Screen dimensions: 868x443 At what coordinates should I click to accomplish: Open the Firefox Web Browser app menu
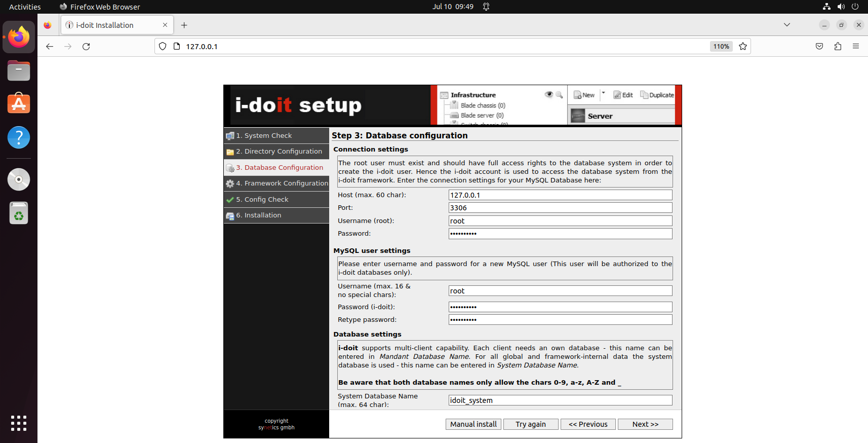[100, 7]
